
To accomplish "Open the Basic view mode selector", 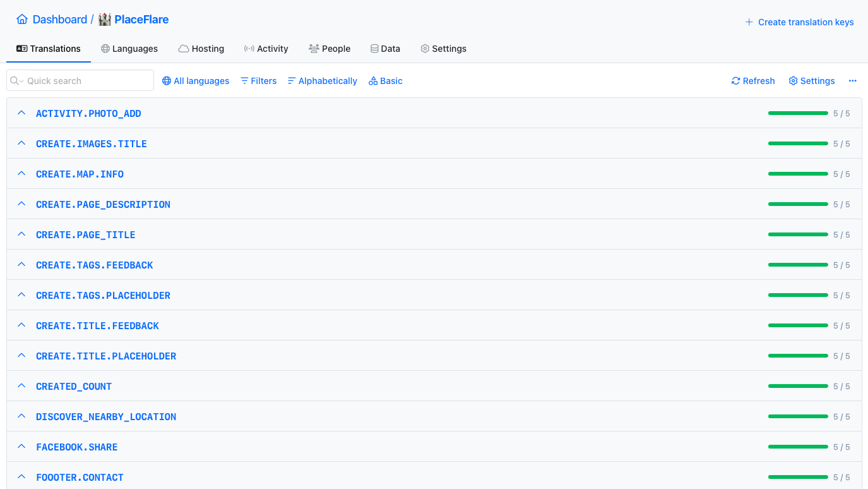I will coord(386,81).
